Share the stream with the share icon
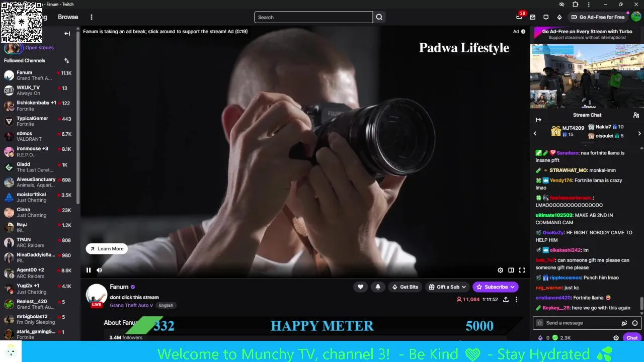The height and width of the screenshot is (362, 644). coord(506,300)
